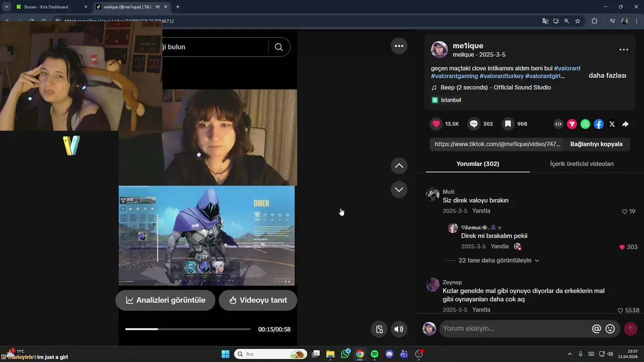Image resolution: width=644 pixels, height=362 pixels.
Task: Click the #valorantturkey hashtag
Action: tap(502, 76)
